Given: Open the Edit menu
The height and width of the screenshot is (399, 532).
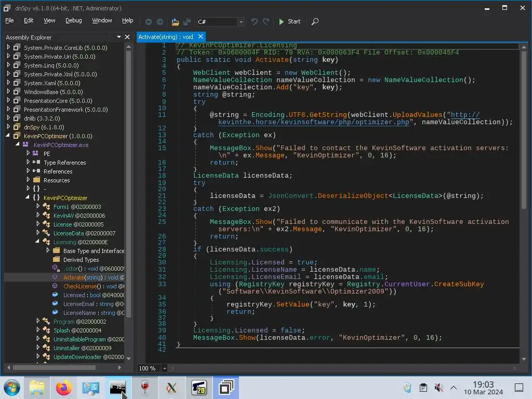Looking at the screenshot, I should pyautogui.click(x=29, y=20).
